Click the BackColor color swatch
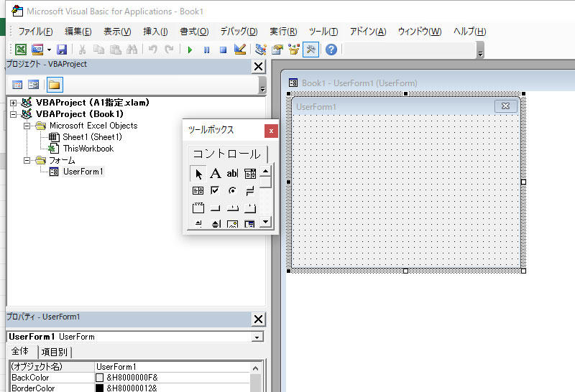The width and height of the screenshot is (575, 392). 99,378
